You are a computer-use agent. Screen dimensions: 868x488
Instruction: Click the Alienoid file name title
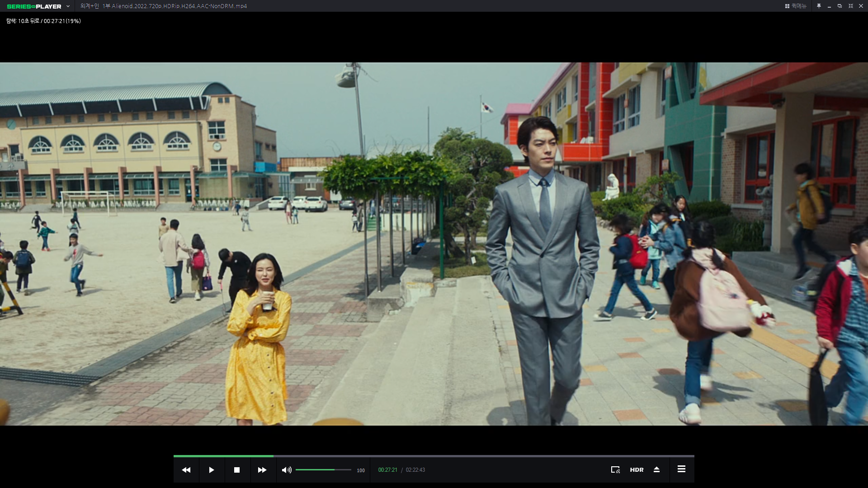(x=164, y=6)
